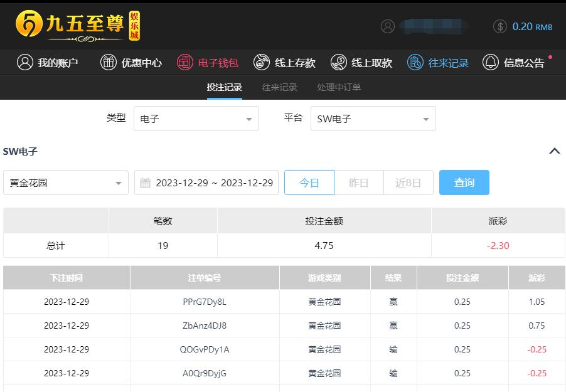Click the 结果 column header
The height and width of the screenshot is (392, 566).
(393, 278)
